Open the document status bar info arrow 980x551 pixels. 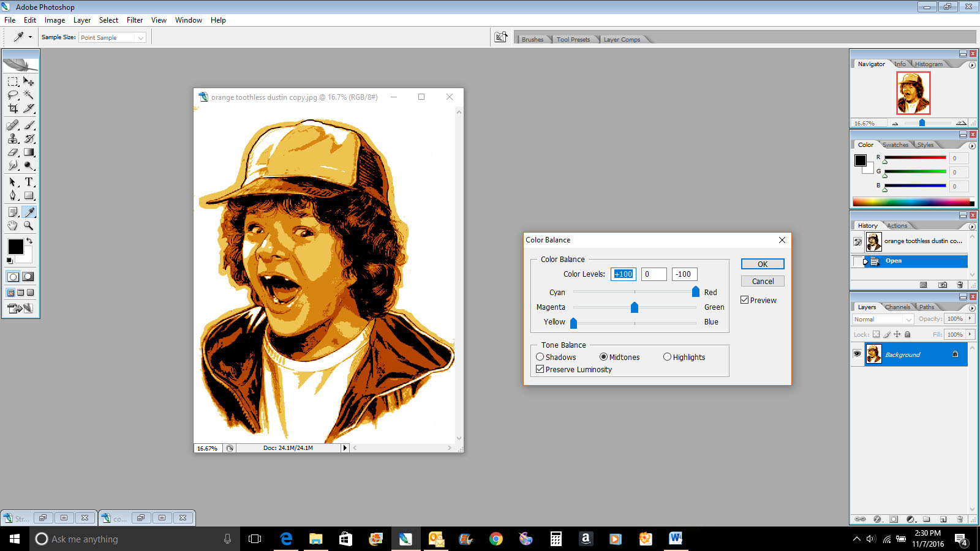345,448
